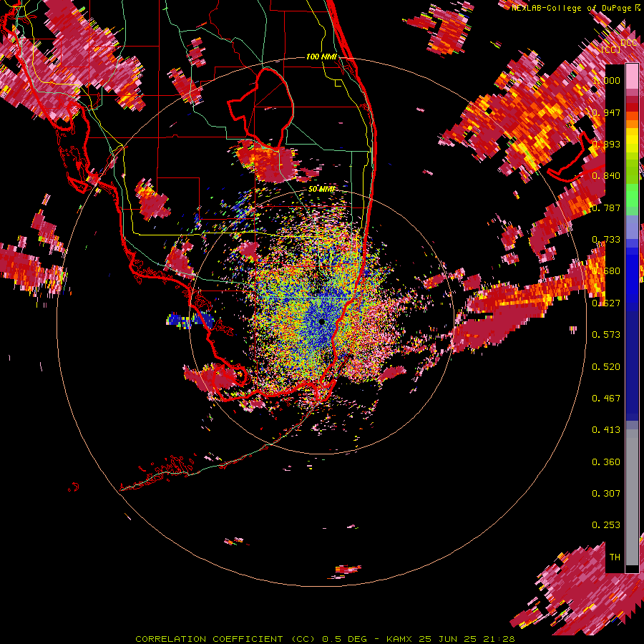The width and height of the screenshot is (644, 644).
Task: Click the 0.573 value on the color scale
Action: pos(606,335)
